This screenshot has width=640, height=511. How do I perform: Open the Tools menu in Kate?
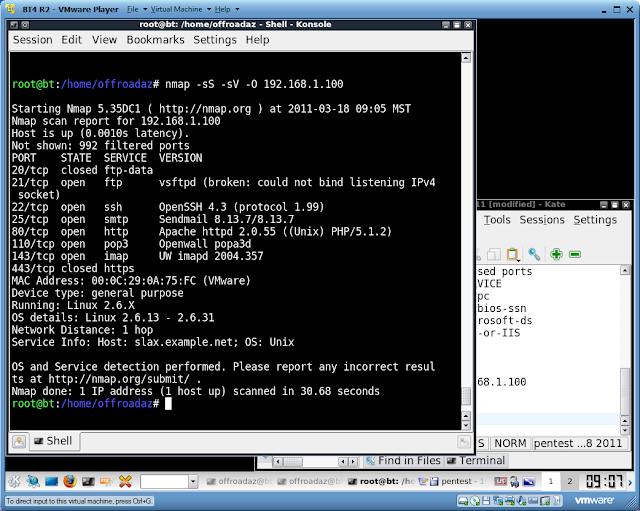pyautogui.click(x=497, y=220)
